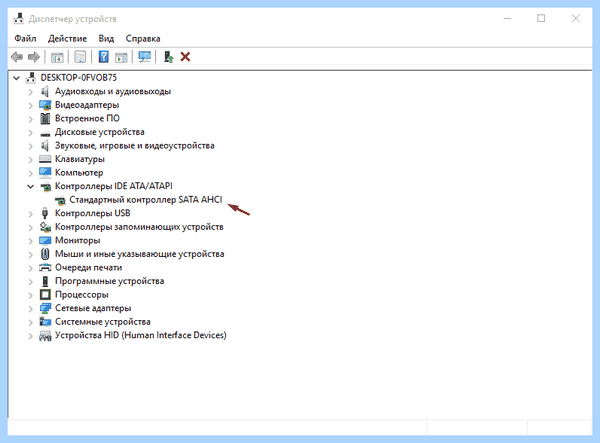This screenshot has width=600, height=443.
Task: Select the Встроенное ПО row
Action: [87, 119]
